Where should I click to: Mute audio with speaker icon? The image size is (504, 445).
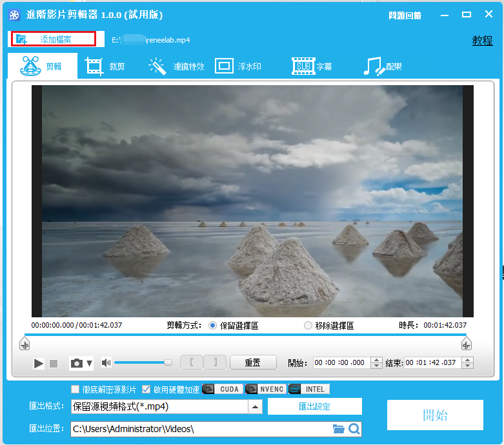106,362
